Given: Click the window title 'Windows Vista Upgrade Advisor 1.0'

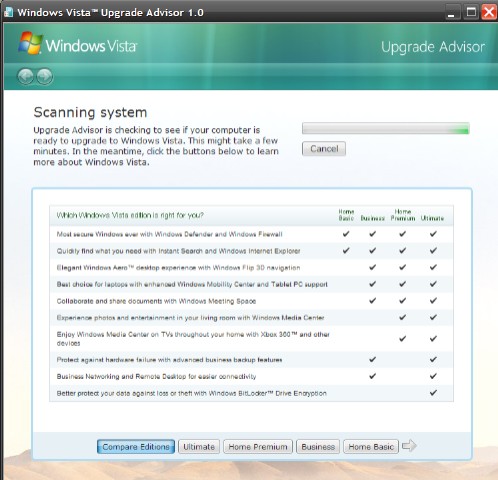Looking at the screenshot, I should pos(110,13).
